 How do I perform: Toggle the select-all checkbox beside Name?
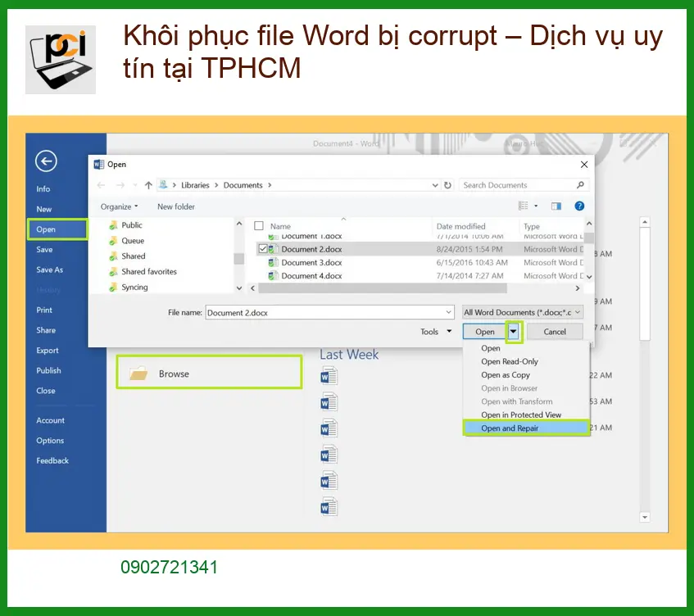[259, 226]
